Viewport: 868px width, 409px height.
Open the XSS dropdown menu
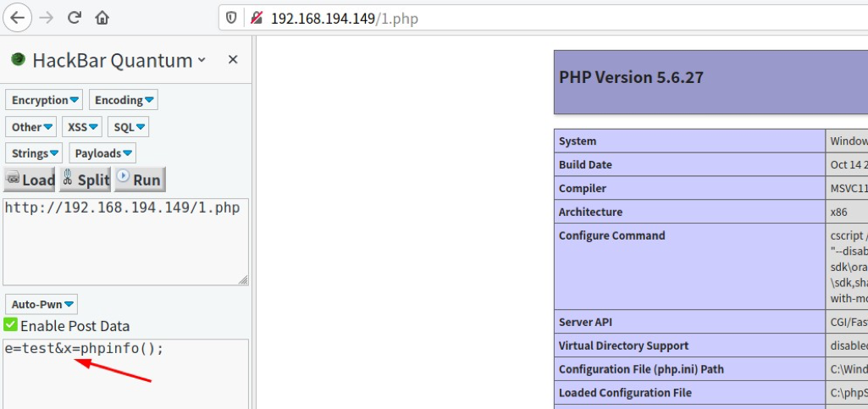(82, 127)
